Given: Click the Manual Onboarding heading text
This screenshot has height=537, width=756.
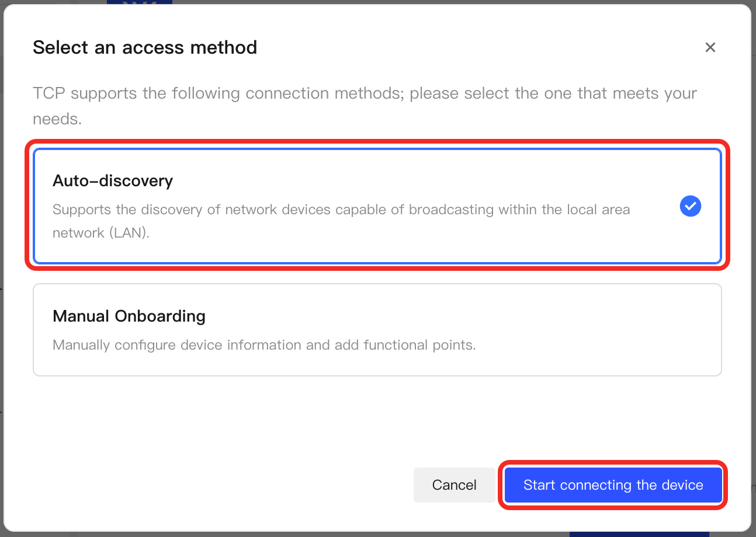Looking at the screenshot, I should coord(129,316).
